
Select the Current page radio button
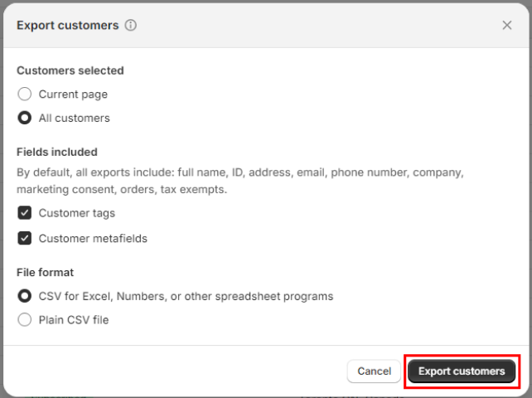pos(25,95)
